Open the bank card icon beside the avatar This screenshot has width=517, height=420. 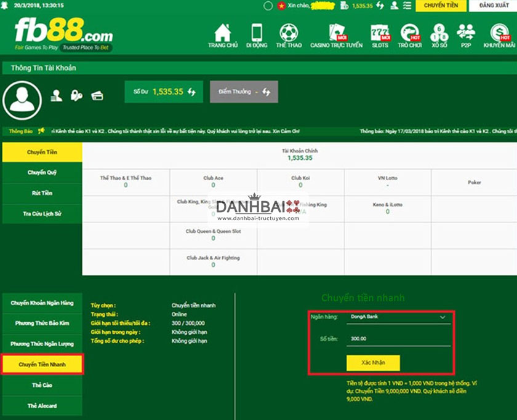[97, 96]
